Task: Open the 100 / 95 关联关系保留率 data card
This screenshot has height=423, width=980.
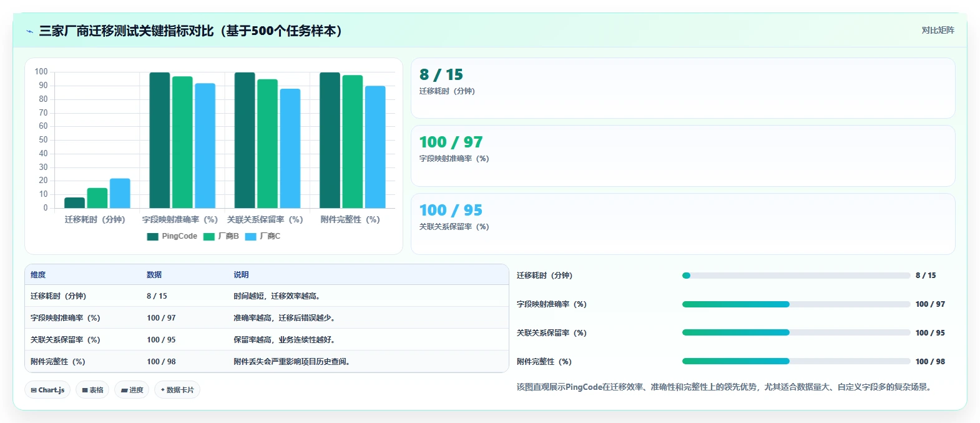Action: pos(683,224)
